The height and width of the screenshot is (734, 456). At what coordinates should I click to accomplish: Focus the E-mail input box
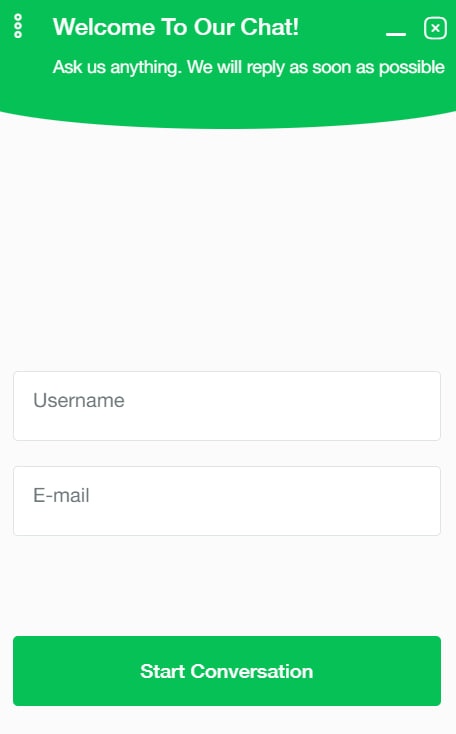(x=227, y=501)
